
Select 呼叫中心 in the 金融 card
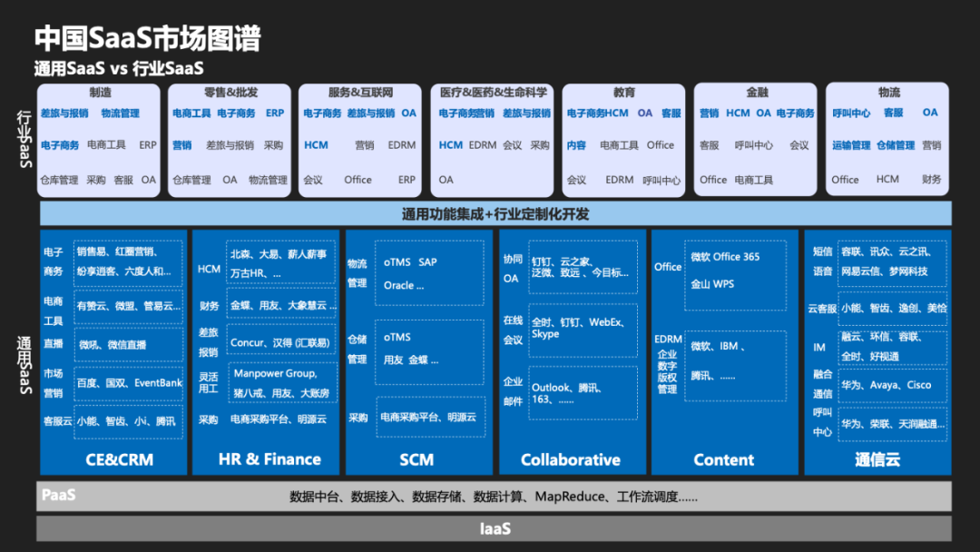pos(754,145)
